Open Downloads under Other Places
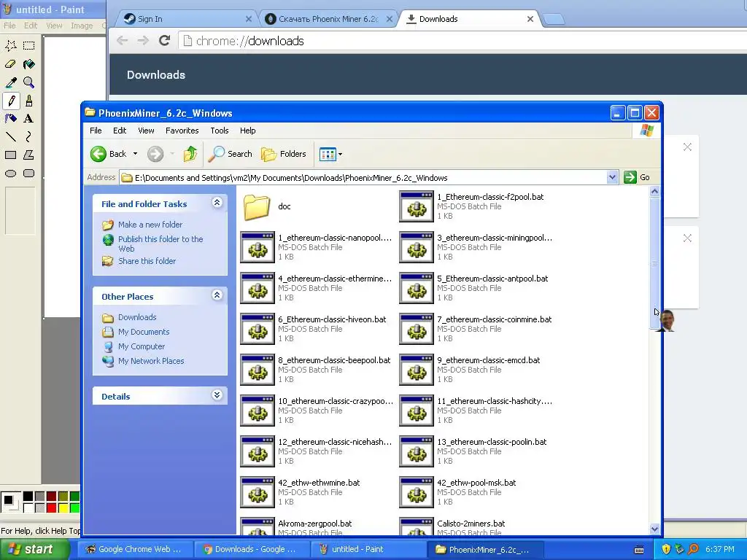Screen dimensions: 747x560 point(137,317)
